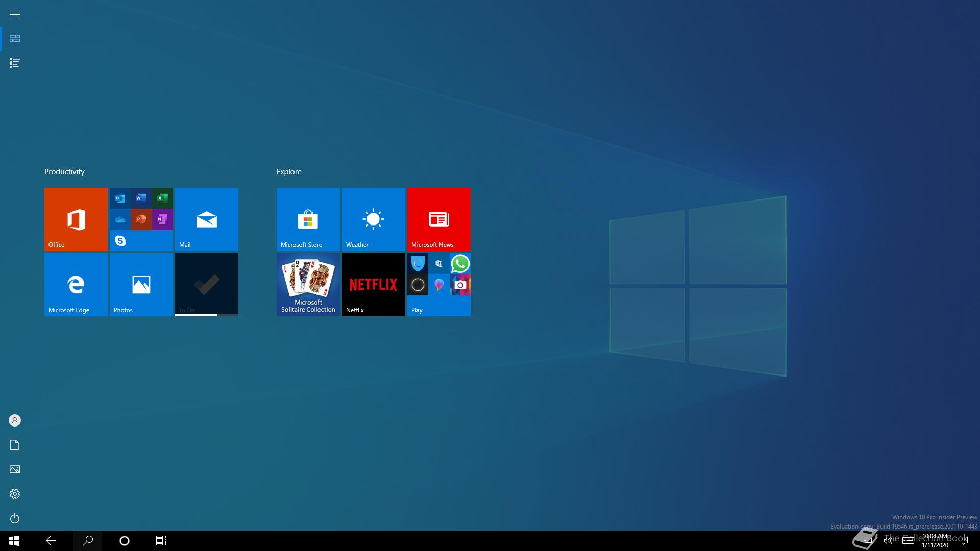Open the volume control tray icon
Viewport: 980px width, 551px height.
(888, 541)
